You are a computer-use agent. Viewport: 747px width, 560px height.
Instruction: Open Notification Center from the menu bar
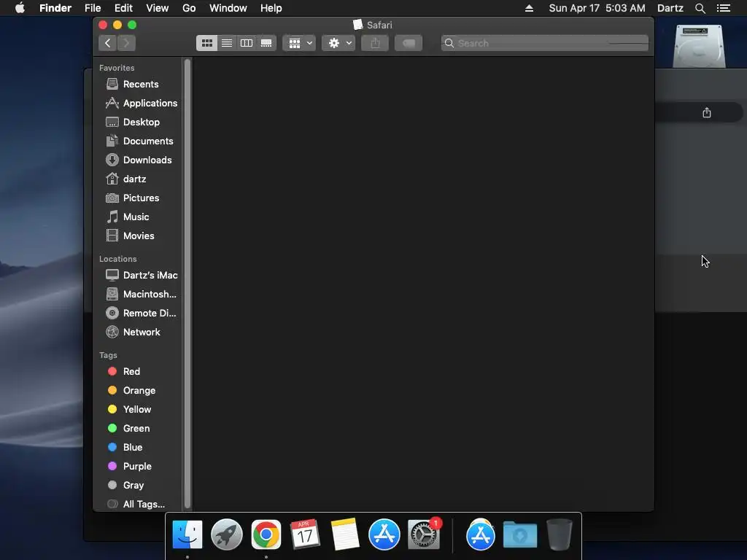[x=724, y=8]
